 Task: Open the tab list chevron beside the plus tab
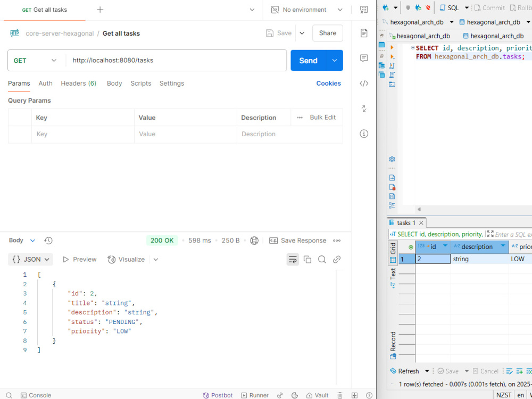(252, 10)
